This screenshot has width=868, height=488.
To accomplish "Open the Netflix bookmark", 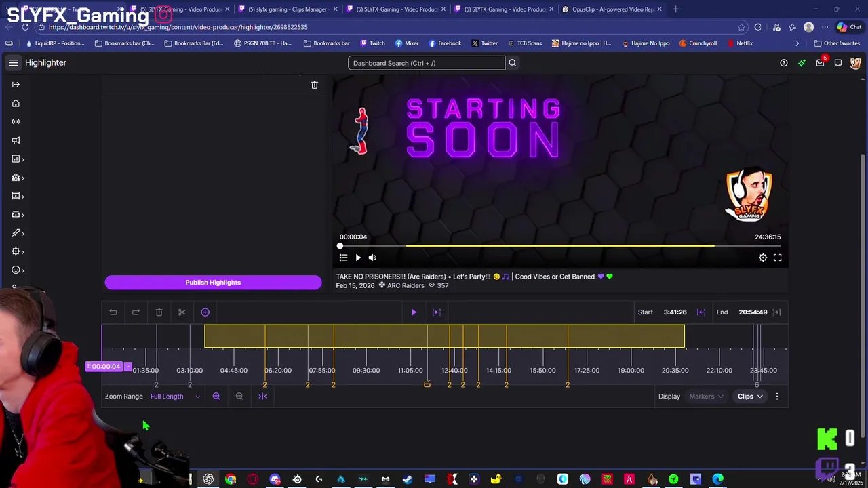I will point(740,43).
